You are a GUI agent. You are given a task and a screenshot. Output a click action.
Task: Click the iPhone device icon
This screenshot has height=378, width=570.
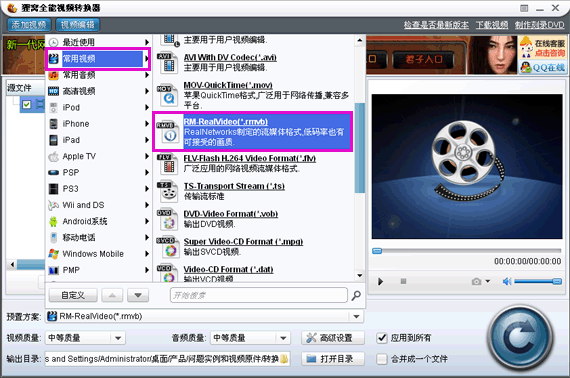click(53, 124)
